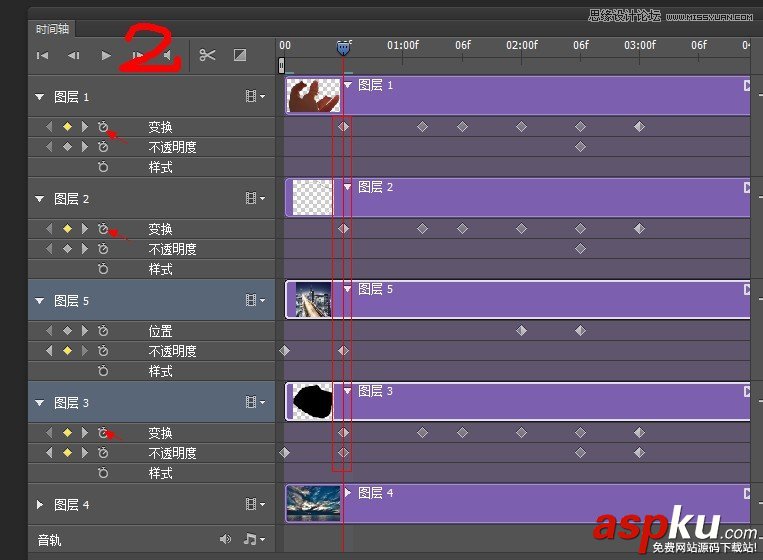Collapse 图层 5 track
The image size is (763, 560).
click(x=40, y=301)
